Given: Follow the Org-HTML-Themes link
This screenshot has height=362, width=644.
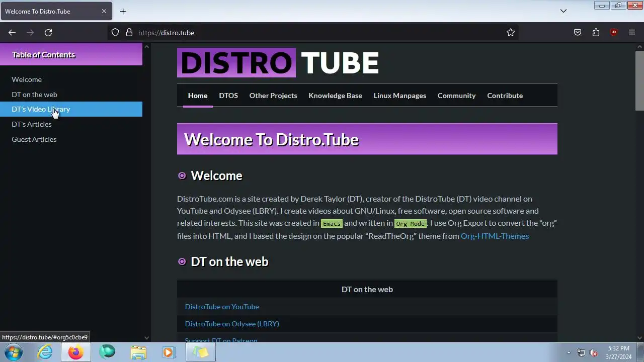Looking at the screenshot, I should click(x=495, y=236).
